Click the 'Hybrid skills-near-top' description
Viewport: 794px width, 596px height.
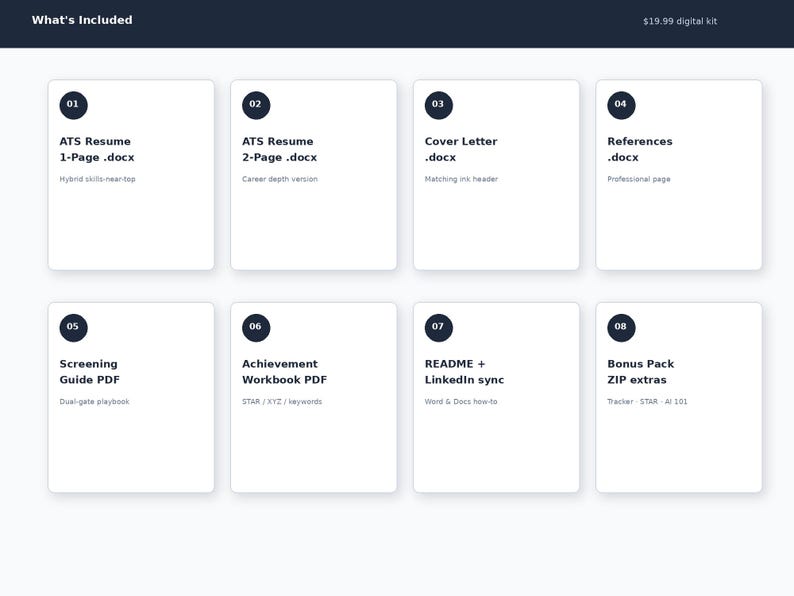pos(97,179)
